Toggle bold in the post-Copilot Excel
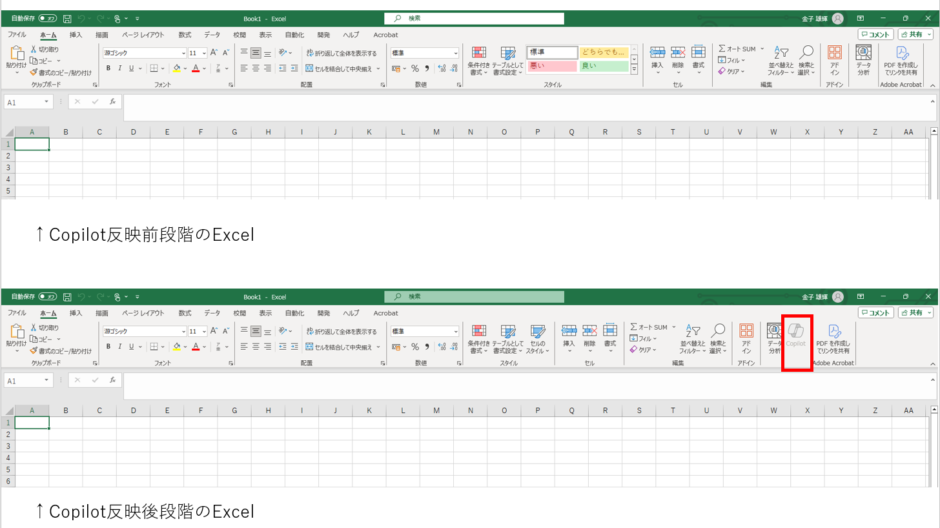Image resolution: width=940 pixels, height=528 pixels. pos(109,346)
